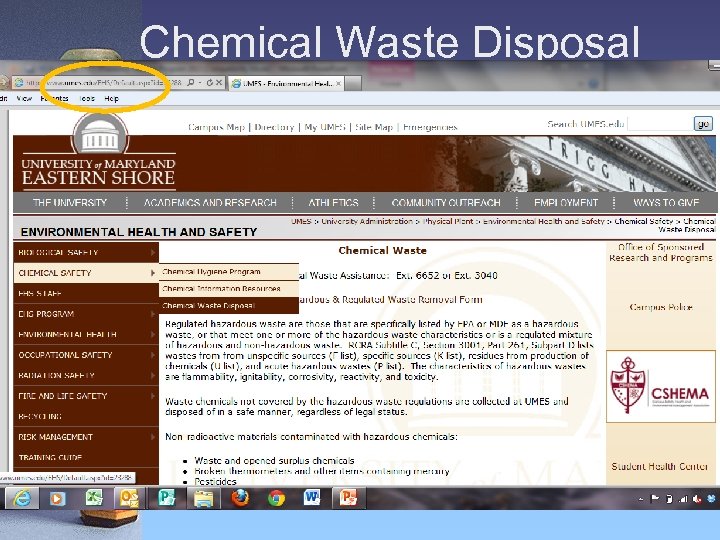Viewport: 720px width, 540px height.
Task: Open The University navigation item
Action: click(70, 202)
